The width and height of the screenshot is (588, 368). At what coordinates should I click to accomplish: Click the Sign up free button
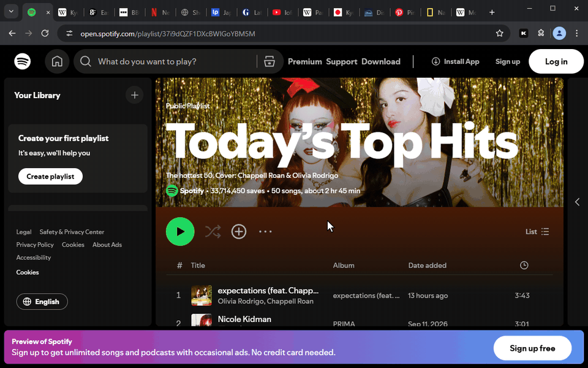click(x=532, y=348)
